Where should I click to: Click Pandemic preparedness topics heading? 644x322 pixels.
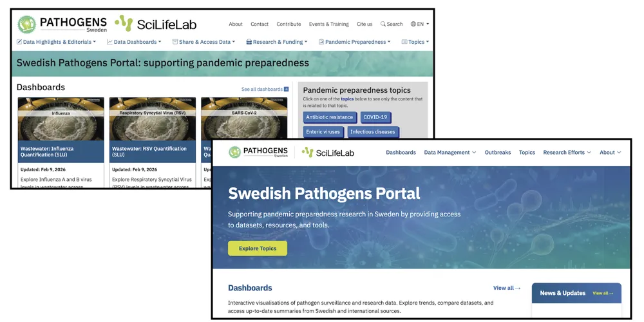(x=357, y=90)
